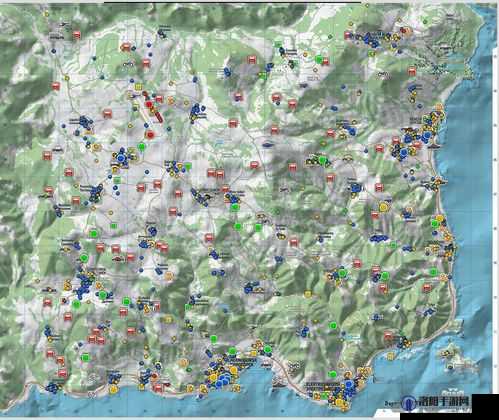
Task: Click the orange marker atop the east coast city
Action: [439, 108]
